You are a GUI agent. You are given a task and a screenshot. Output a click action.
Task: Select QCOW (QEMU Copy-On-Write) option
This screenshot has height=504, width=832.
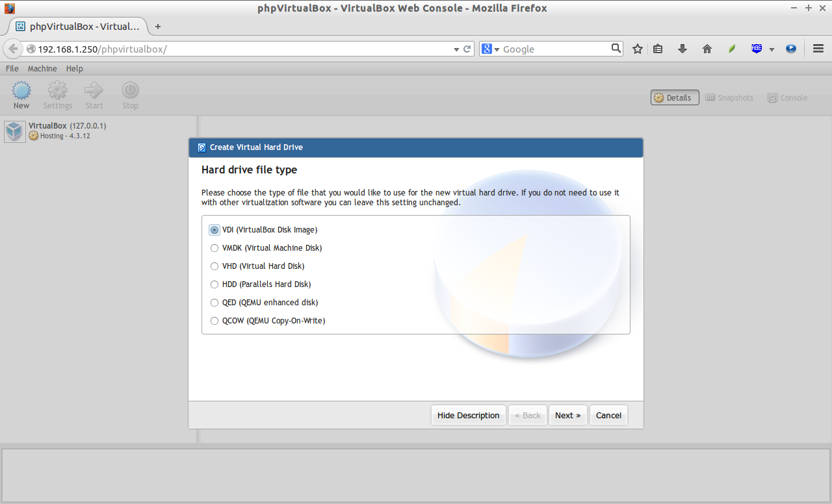[x=214, y=321]
